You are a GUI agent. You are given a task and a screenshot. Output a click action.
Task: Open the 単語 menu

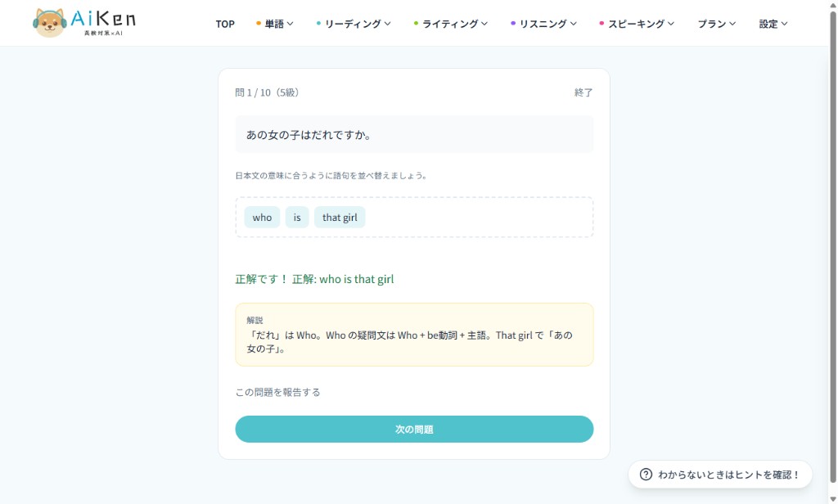click(275, 24)
